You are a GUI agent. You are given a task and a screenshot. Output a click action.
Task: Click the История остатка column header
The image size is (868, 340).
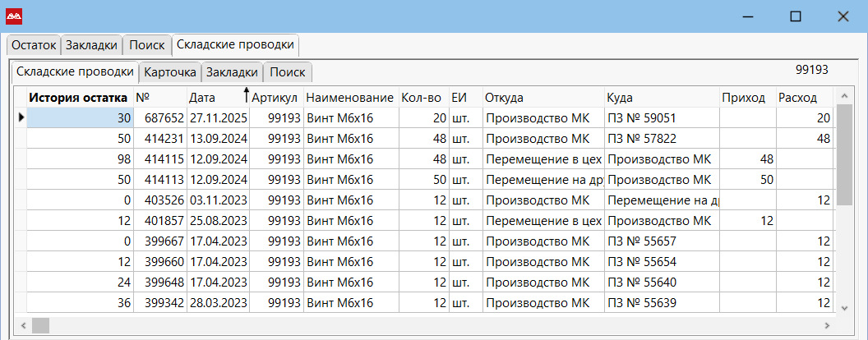click(79, 98)
